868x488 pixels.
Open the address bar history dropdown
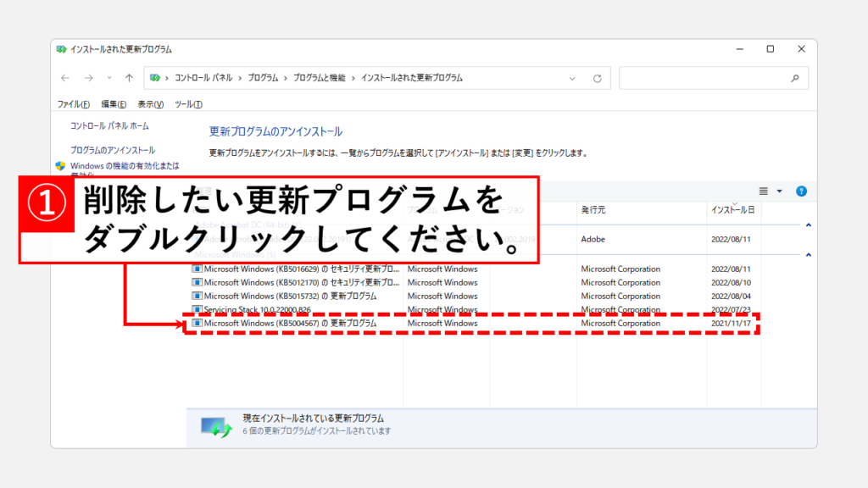[577, 78]
